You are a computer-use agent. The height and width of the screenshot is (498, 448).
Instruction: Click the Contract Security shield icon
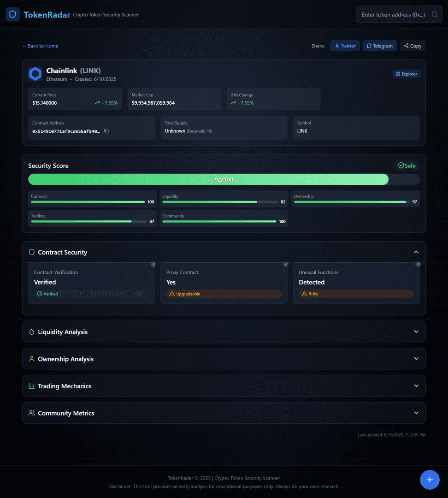point(31,252)
